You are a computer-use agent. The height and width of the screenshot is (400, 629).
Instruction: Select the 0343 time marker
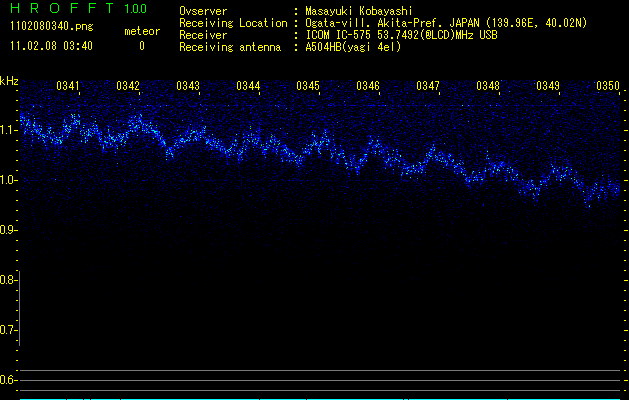coord(188,86)
